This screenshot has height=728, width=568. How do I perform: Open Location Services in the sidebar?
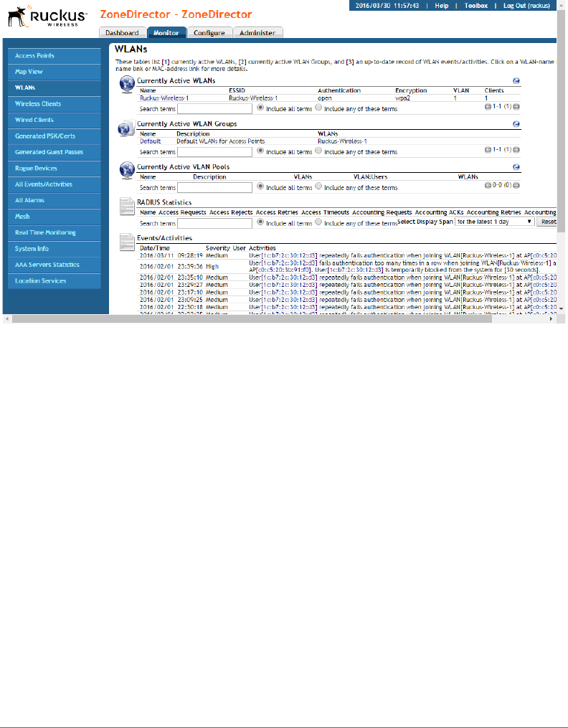pyautogui.click(x=55, y=281)
